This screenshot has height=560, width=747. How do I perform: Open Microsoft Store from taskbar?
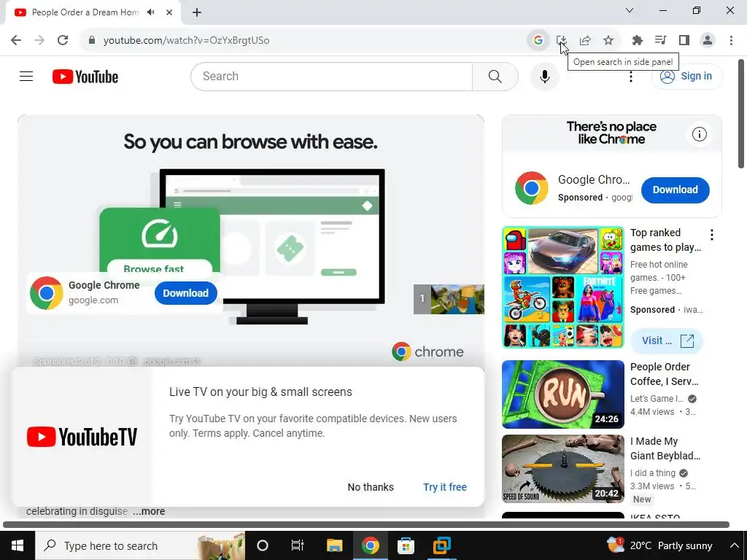pos(406,545)
